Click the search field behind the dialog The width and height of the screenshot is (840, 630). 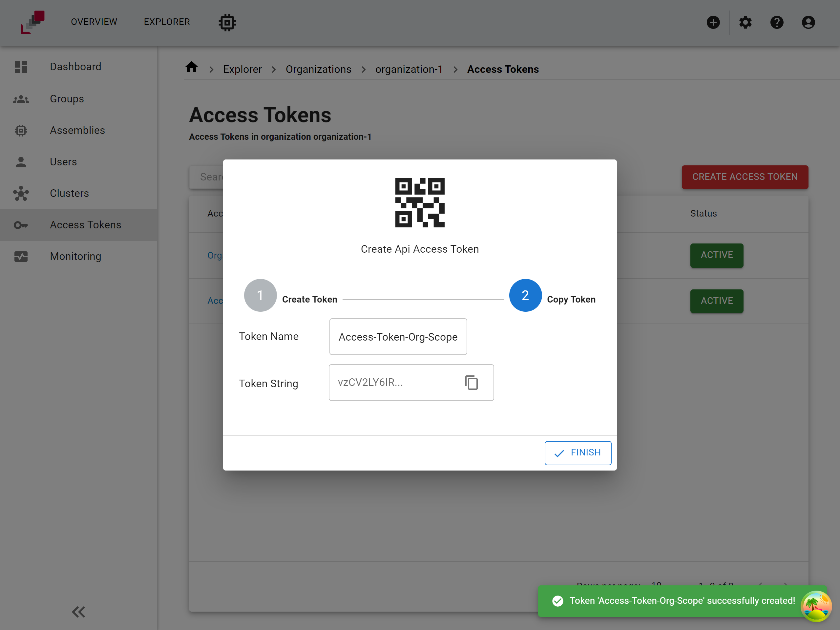tap(206, 177)
